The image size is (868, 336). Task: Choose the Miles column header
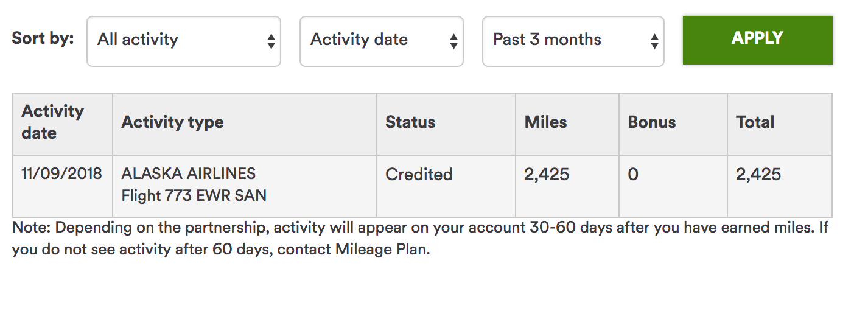pyautogui.click(x=546, y=122)
